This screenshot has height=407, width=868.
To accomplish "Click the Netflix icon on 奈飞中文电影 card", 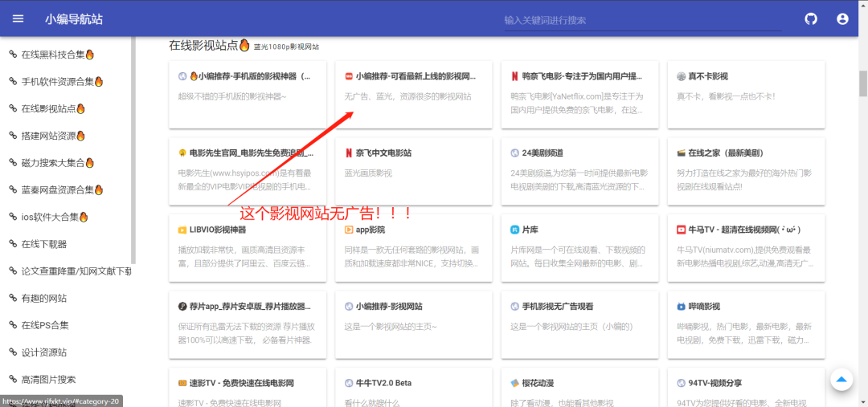I will pos(349,153).
